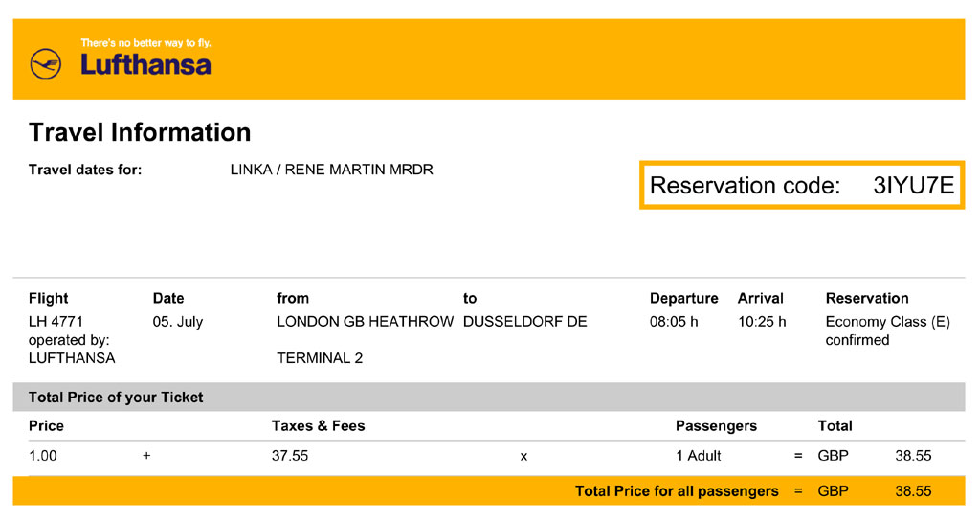Viewport: 980px width, 523px height.
Task: Select the 05. July date value
Action: [178, 322]
